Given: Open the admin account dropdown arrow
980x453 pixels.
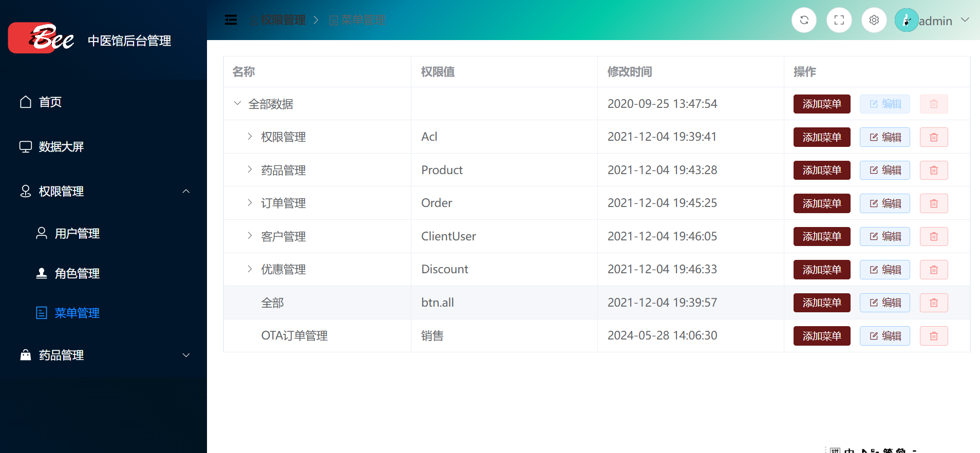Looking at the screenshot, I should [965, 20].
